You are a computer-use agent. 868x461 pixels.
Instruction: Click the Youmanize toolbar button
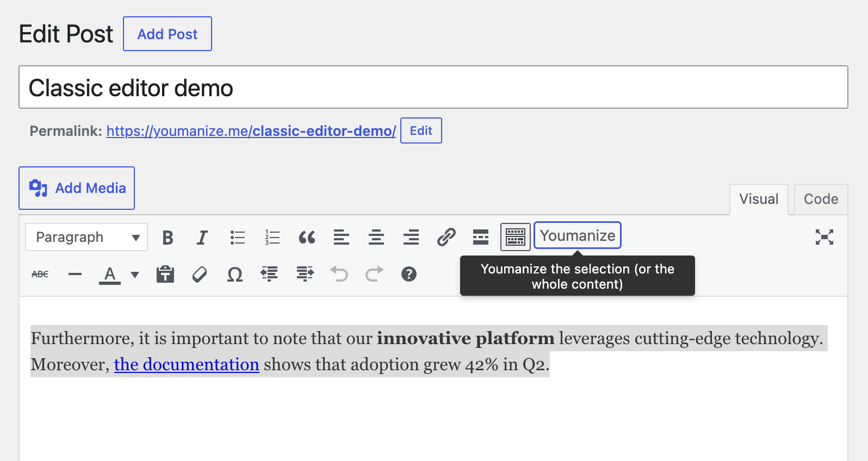pos(578,235)
